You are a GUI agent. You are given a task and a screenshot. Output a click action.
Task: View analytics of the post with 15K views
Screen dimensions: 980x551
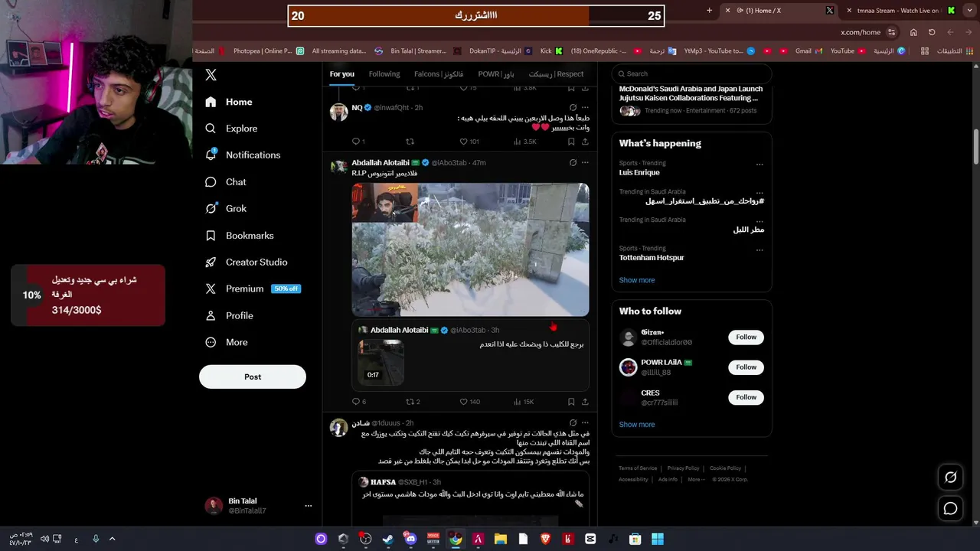pyautogui.click(x=523, y=402)
